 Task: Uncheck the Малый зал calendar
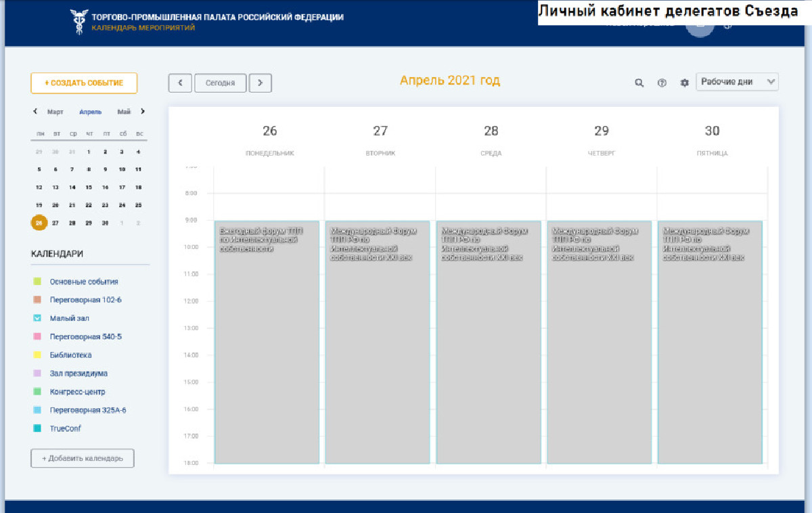click(38, 318)
